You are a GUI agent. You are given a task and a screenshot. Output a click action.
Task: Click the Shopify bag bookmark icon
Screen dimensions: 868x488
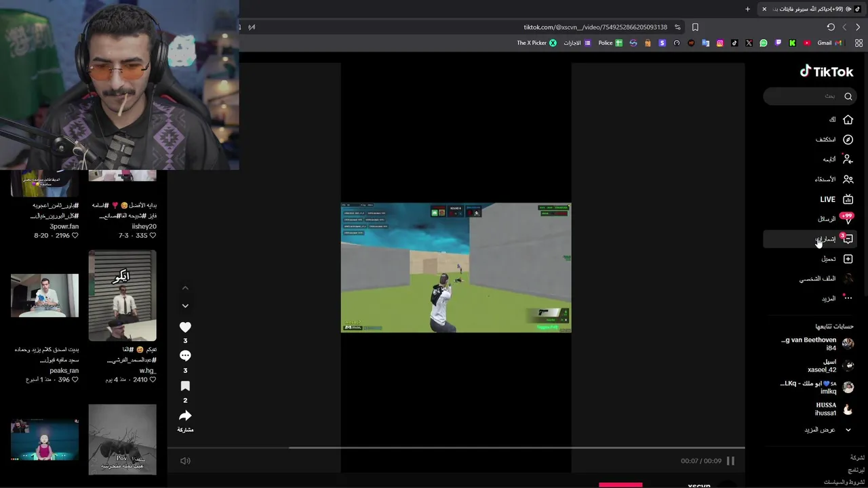coord(648,43)
